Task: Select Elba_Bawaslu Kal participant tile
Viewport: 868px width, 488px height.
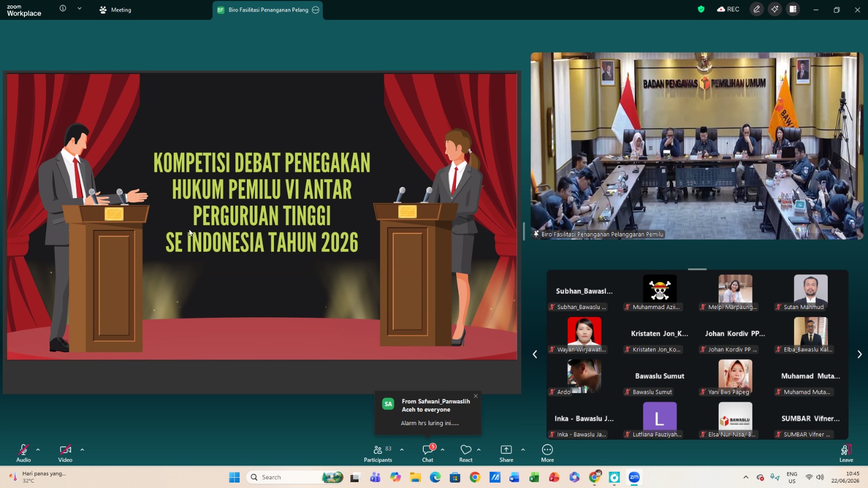Action: pos(810,335)
